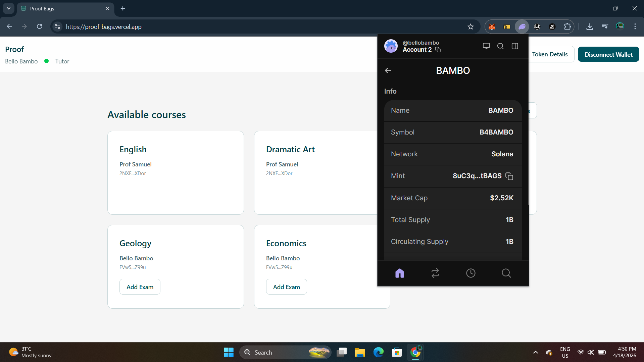
Task: Launch Microsoft Edge from taskbar
Action: (378, 352)
